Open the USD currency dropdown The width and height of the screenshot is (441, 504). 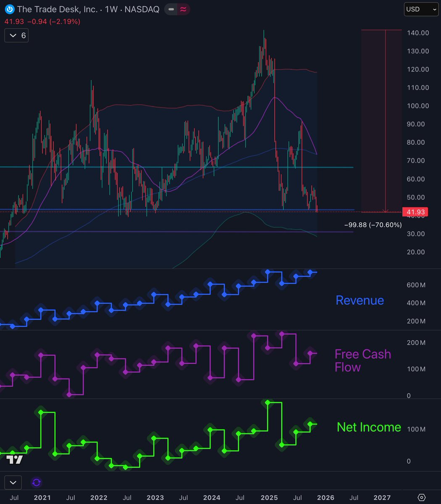(421, 9)
